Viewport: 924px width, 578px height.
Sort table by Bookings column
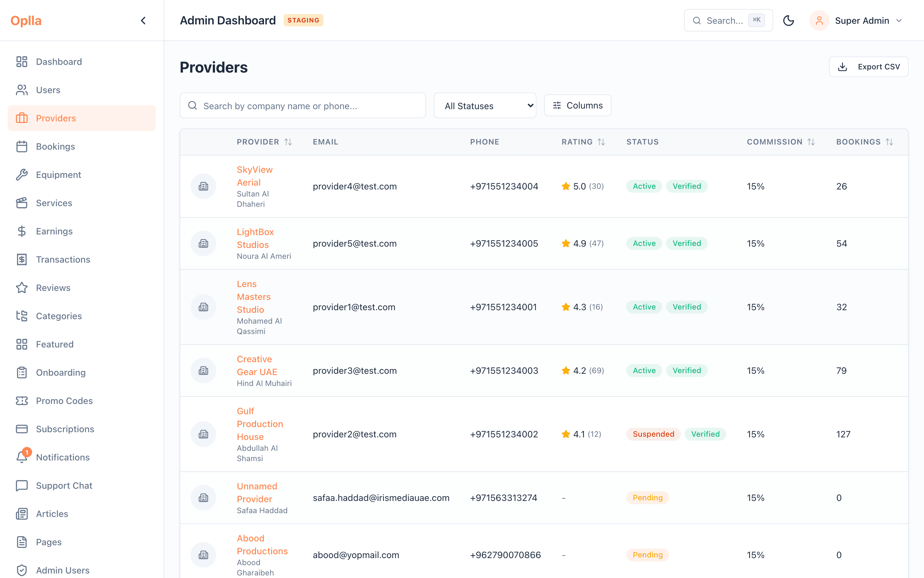pyautogui.click(x=864, y=142)
